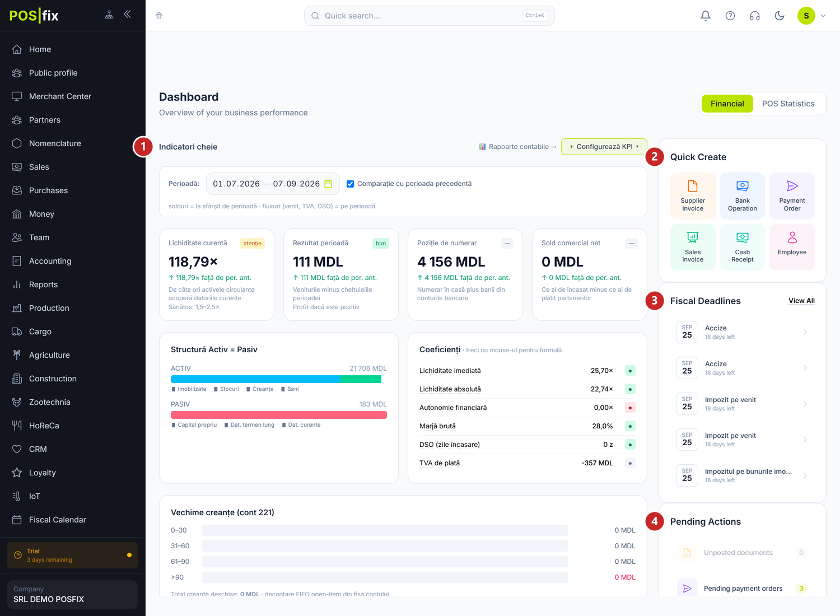840x616 pixels.
Task: Click the S user avatar
Action: (x=806, y=16)
